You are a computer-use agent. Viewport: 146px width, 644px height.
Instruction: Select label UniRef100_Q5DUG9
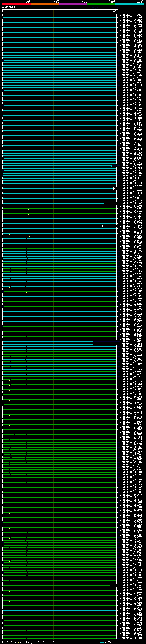pos(131,103)
